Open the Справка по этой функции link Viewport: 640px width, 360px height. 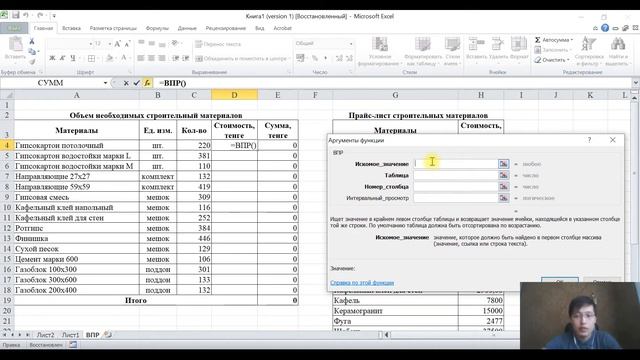pyautogui.click(x=362, y=282)
